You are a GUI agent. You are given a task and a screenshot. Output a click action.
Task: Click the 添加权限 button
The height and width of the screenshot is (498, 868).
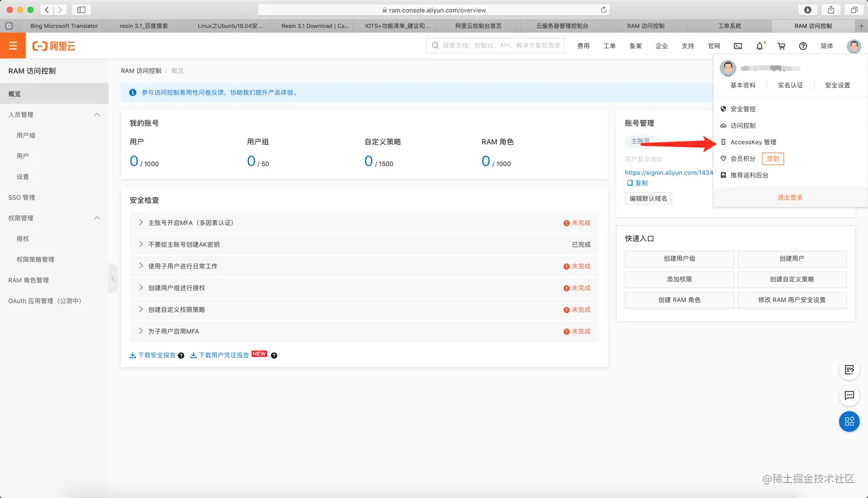[680, 279]
